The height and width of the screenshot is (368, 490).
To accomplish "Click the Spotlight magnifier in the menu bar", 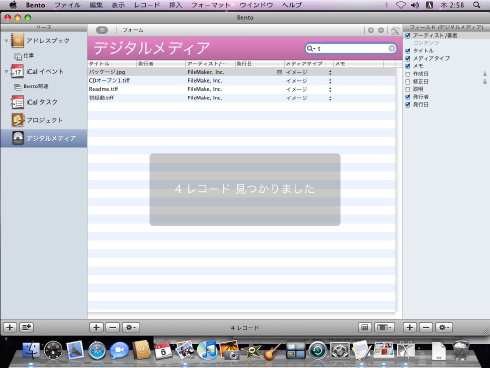I will pos(477,5).
